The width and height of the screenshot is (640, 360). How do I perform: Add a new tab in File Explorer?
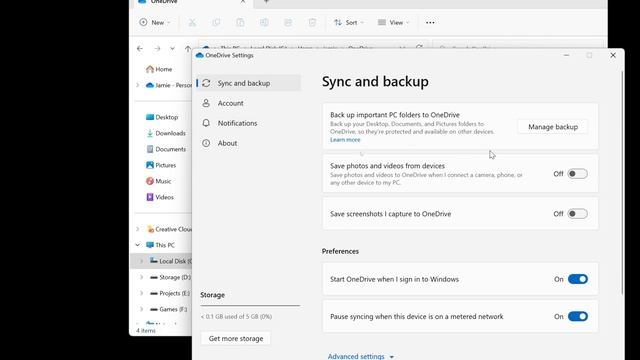click(x=266, y=2)
